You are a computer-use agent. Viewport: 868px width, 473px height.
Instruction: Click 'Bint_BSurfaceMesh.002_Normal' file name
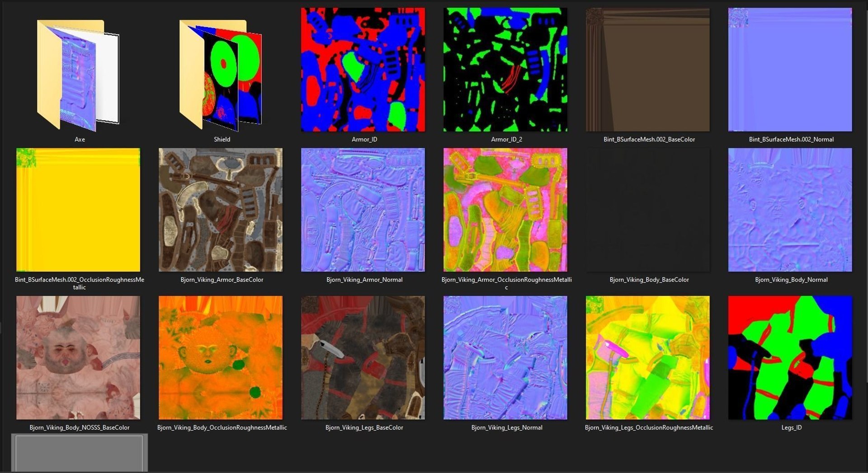[x=792, y=140]
